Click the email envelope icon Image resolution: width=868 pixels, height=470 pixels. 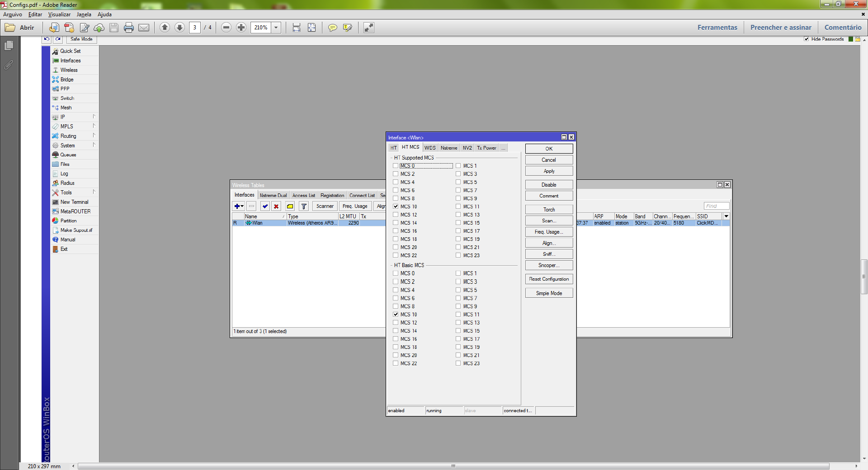[x=144, y=28]
